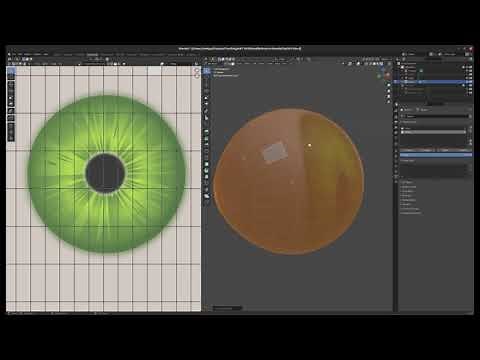The height and width of the screenshot is (360, 480).
Task: Click the blue highlighted bar in the material properties
Action: point(436,155)
